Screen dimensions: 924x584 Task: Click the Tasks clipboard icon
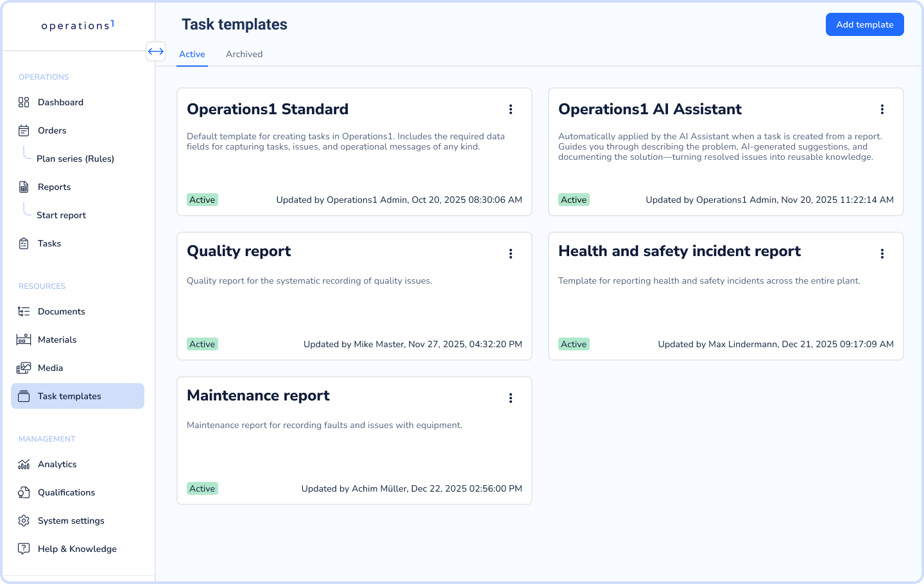click(24, 243)
